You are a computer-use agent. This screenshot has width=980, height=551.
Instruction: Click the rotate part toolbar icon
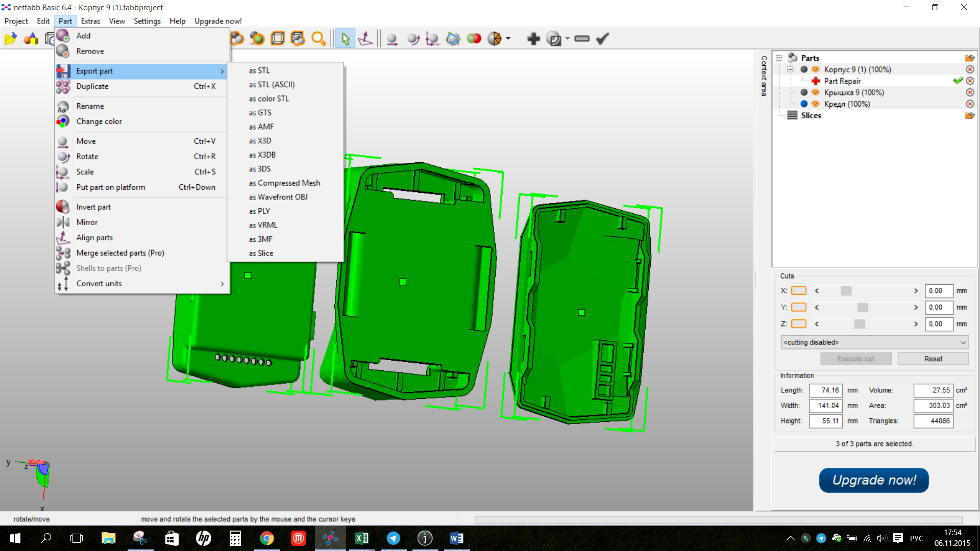pyautogui.click(x=413, y=38)
